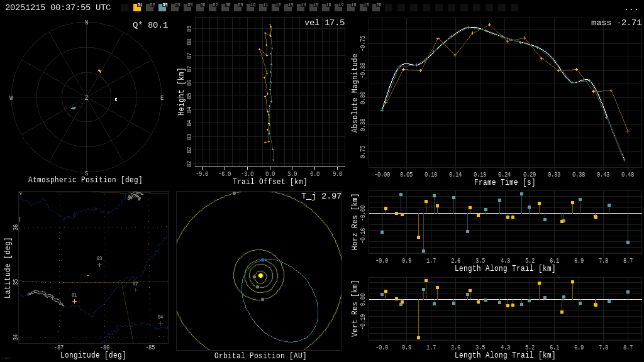Click station 04 cross marker on map
Screen dimensions: 644x362
[160, 323]
